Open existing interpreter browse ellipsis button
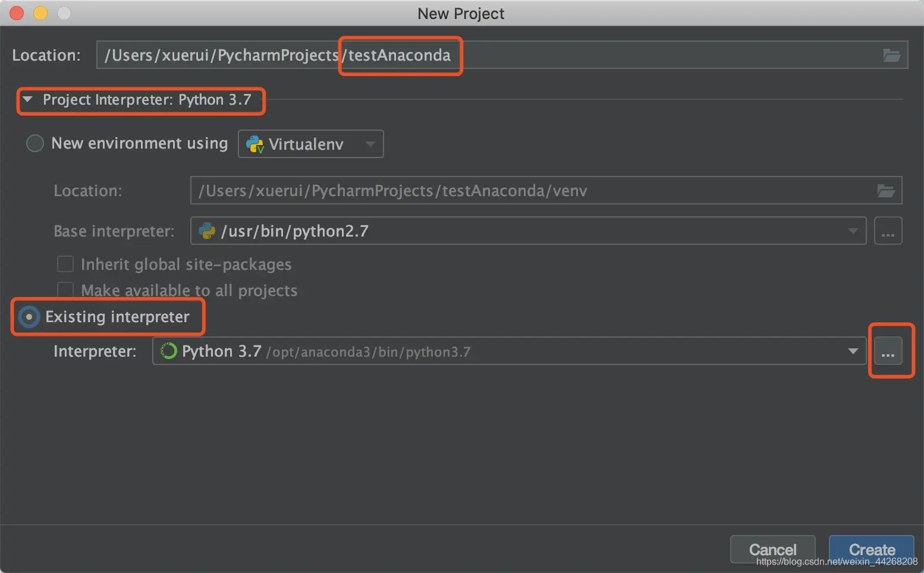 tap(888, 351)
